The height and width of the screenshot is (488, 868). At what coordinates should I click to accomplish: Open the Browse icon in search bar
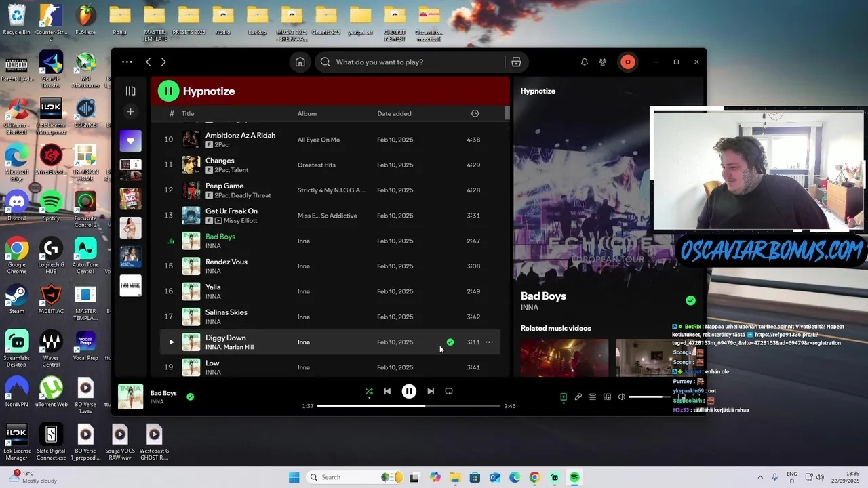point(516,62)
